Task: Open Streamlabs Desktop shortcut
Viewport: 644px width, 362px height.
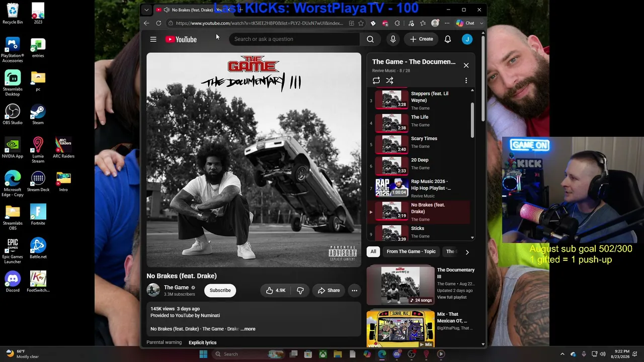Action: [x=13, y=83]
